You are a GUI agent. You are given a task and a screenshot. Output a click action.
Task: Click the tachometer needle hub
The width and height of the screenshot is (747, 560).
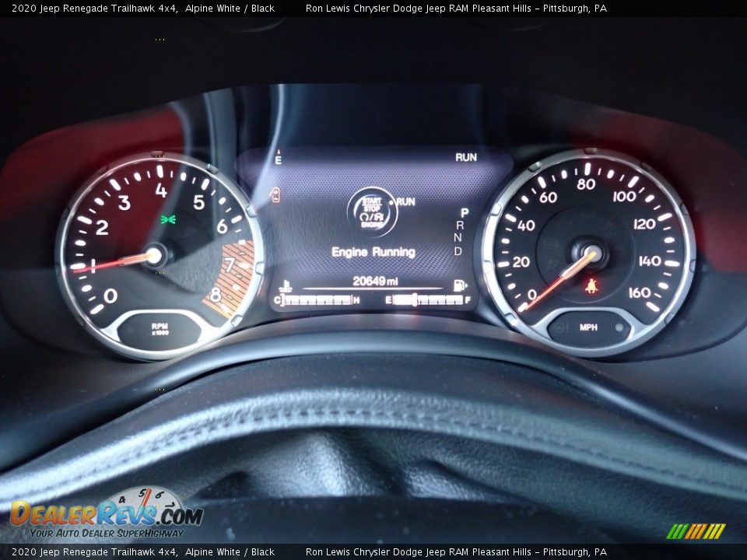pyautogui.click(x=153, y=257)
